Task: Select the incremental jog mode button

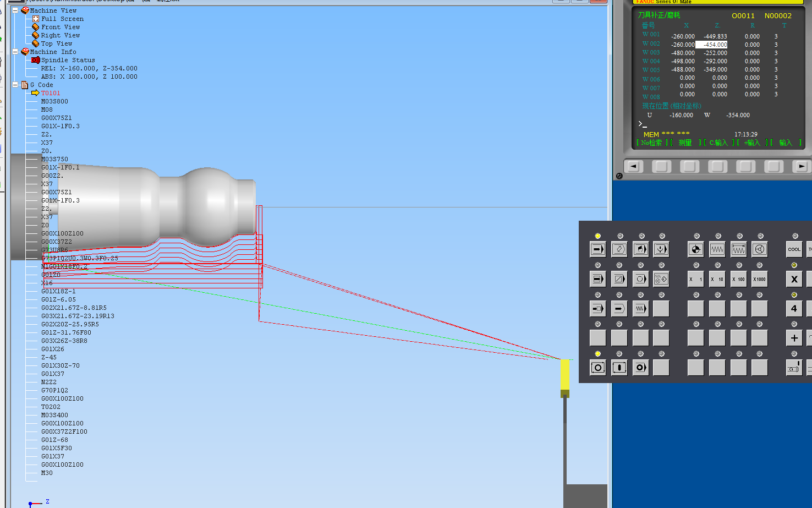Action: [739, 249]
